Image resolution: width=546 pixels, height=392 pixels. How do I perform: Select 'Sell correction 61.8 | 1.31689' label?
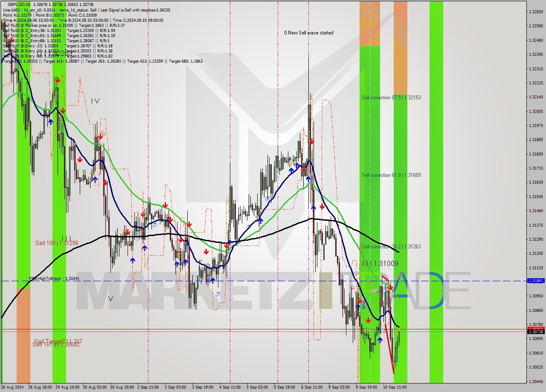[391, 175]
